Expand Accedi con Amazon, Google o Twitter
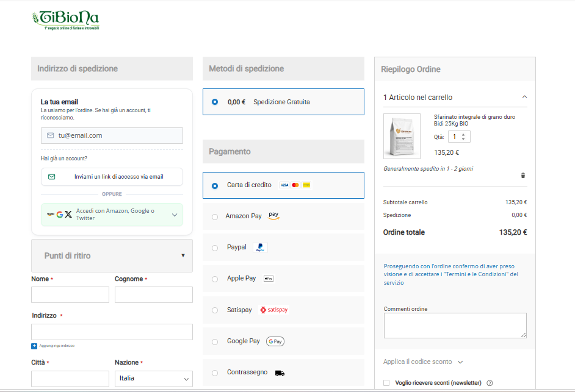 point(112,215)
